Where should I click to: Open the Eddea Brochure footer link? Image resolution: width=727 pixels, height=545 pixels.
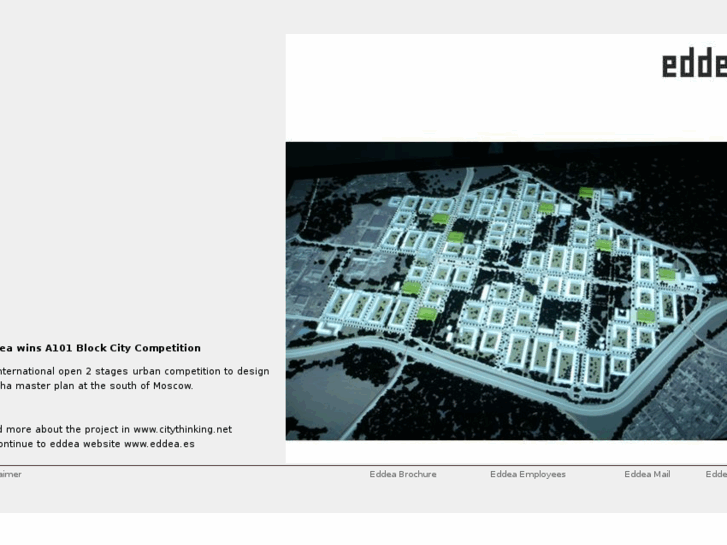tap(402, 474)
